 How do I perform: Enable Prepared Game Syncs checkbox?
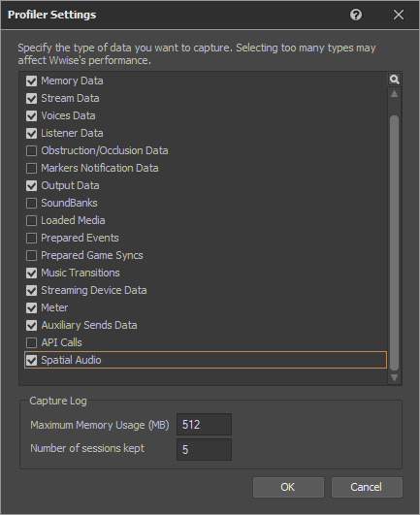(x=32, y=255)
